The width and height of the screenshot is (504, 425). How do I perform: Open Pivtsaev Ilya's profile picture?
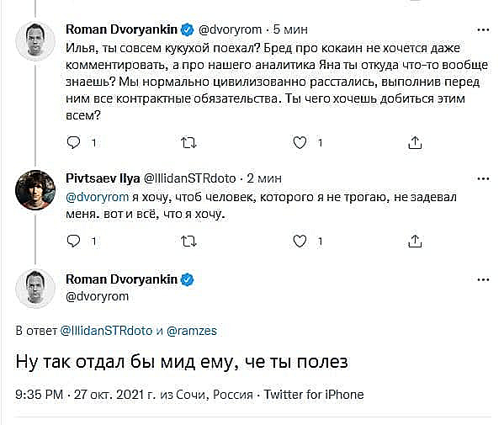pos(35,190)
